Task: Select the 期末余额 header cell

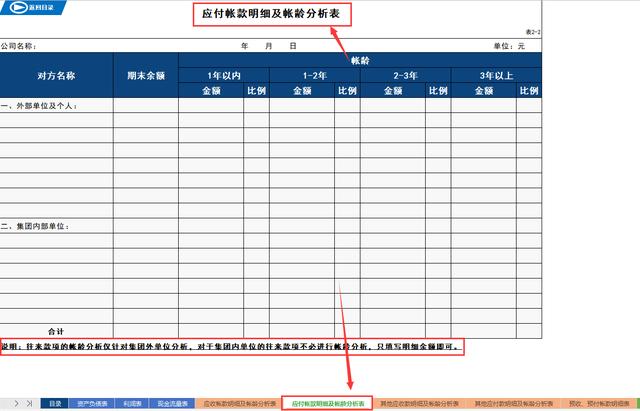Action: pyautogui.click(x=146, y=76)
